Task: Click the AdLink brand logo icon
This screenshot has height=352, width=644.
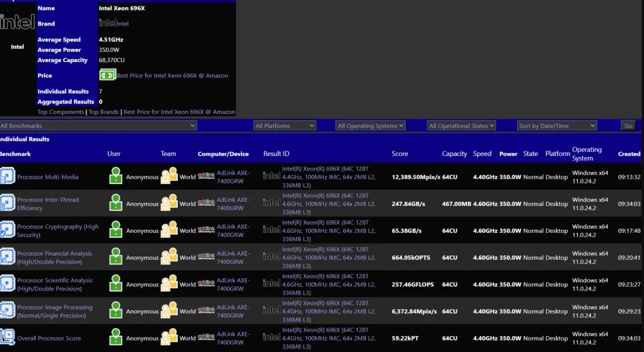Action: pyautogui.click(x=206, y=176)
